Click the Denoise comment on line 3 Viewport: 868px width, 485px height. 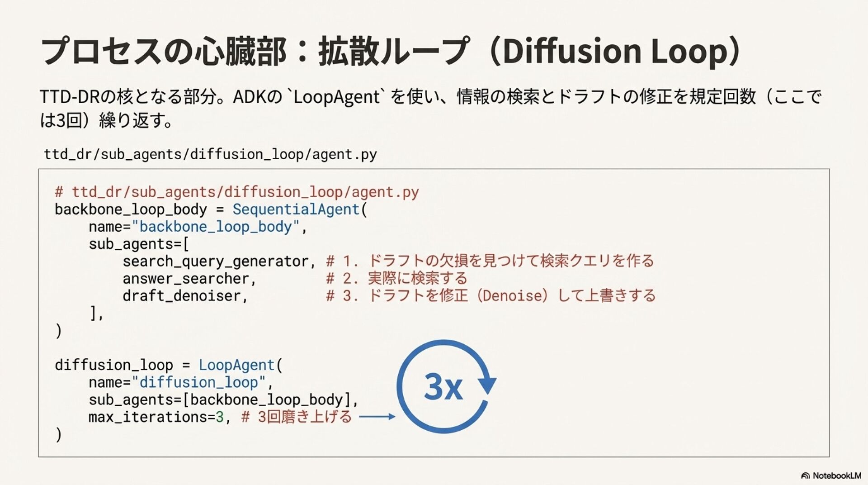click(491, 295)
